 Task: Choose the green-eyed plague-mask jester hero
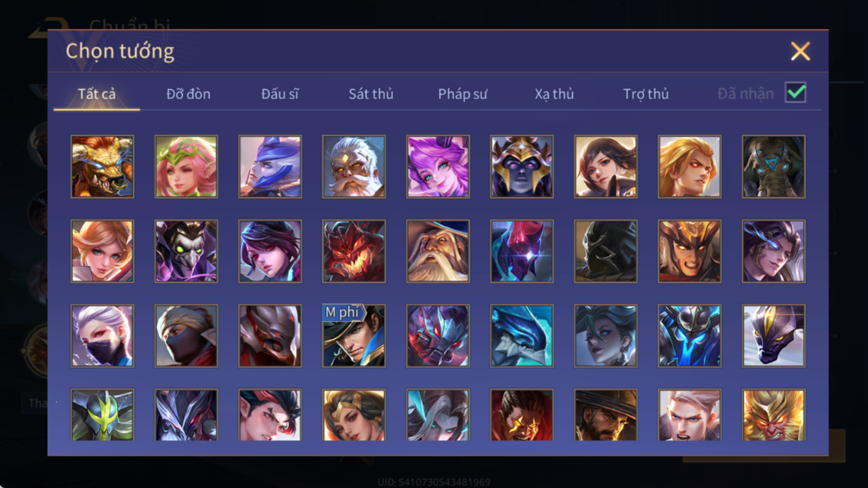pos(186,251)
